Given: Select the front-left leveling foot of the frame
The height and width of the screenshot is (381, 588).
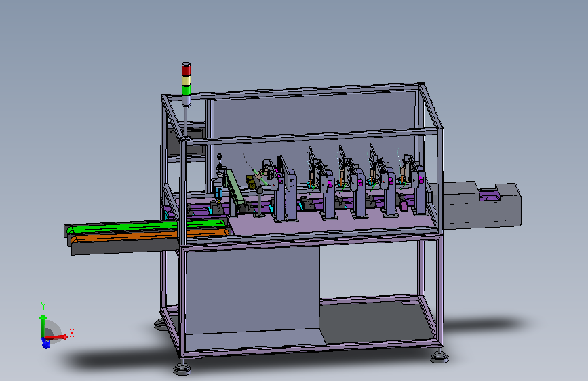Looking at the screenshot, I should tap(182, 368).
